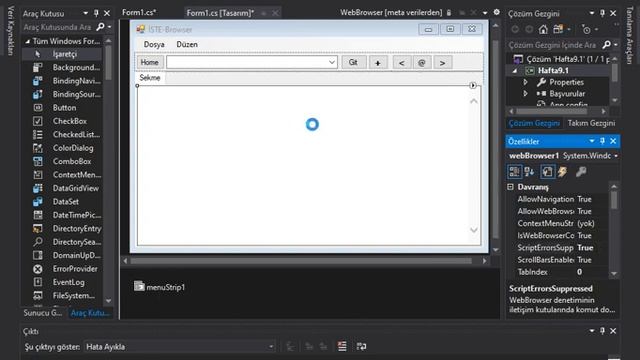The width and height of the screenshot is (640, 360).
Task: Open webBrowser smart tag arrow
Action: (x=472, y=85)
